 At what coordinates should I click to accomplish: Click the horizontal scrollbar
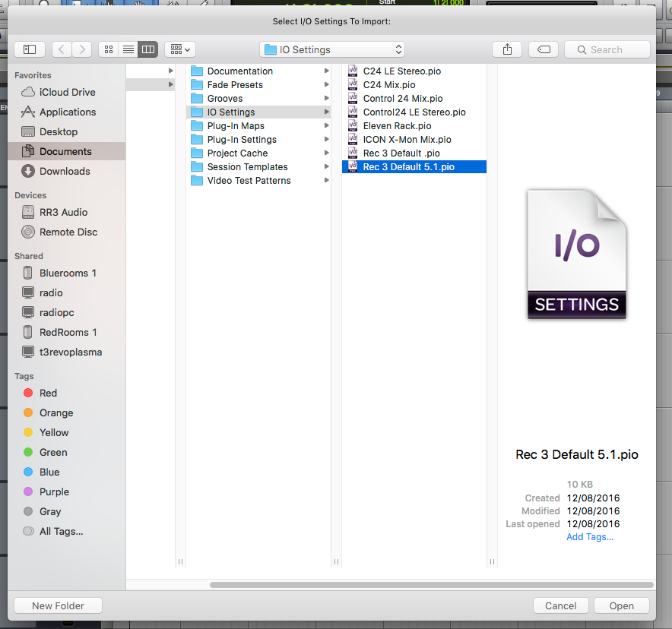(431, 584)
